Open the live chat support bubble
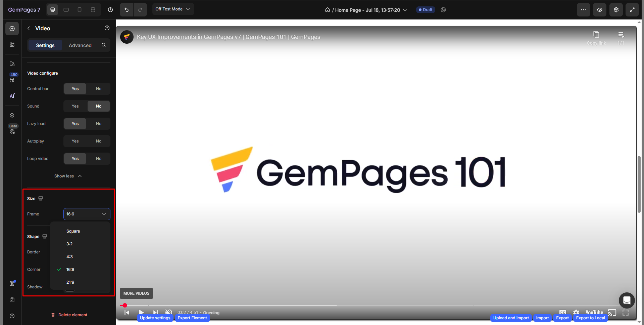Image resolution: width=644 pixels, height=325 pixels. click(x=627, y=300)
